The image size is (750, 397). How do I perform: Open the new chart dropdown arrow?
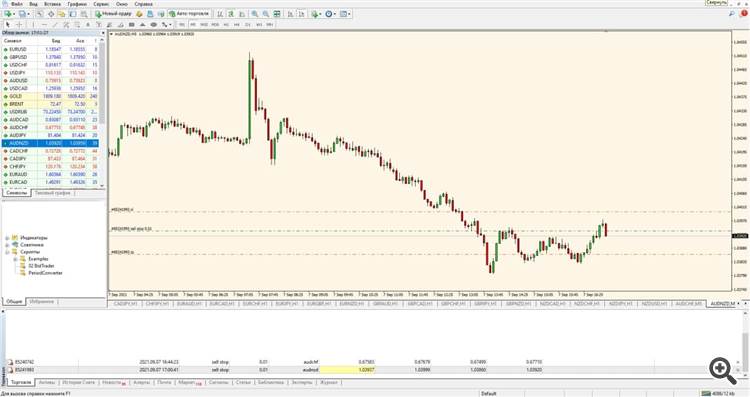click(x=14, y=14)
